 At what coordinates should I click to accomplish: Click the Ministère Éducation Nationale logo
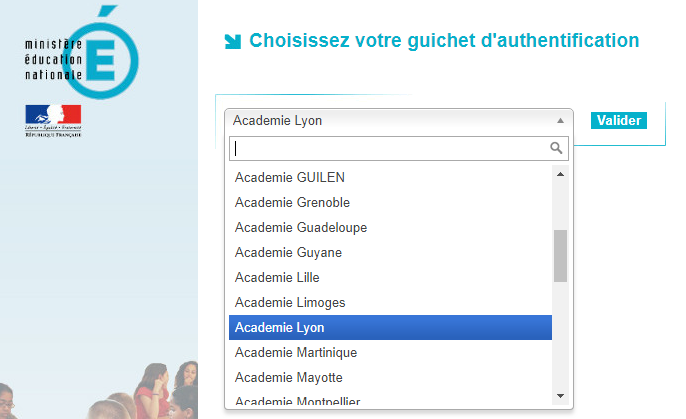click(x=82, y=52)
